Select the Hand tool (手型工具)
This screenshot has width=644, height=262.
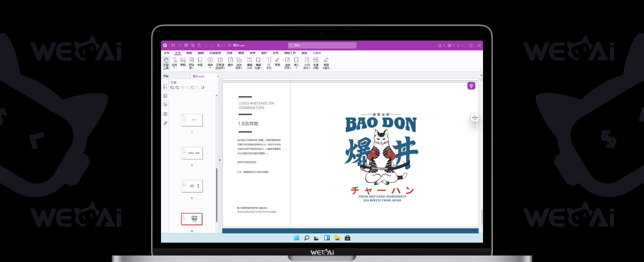(166, 63)
